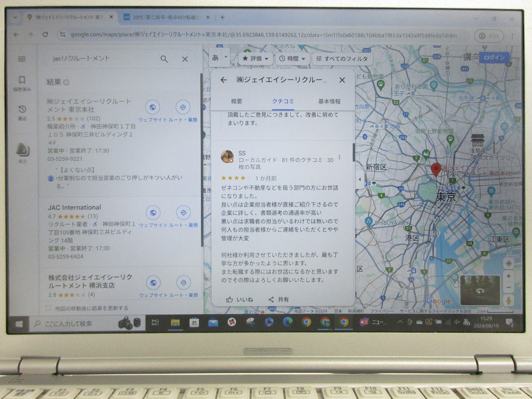
Task: Open the Mail app from taskbar
Action: point(213,323)
